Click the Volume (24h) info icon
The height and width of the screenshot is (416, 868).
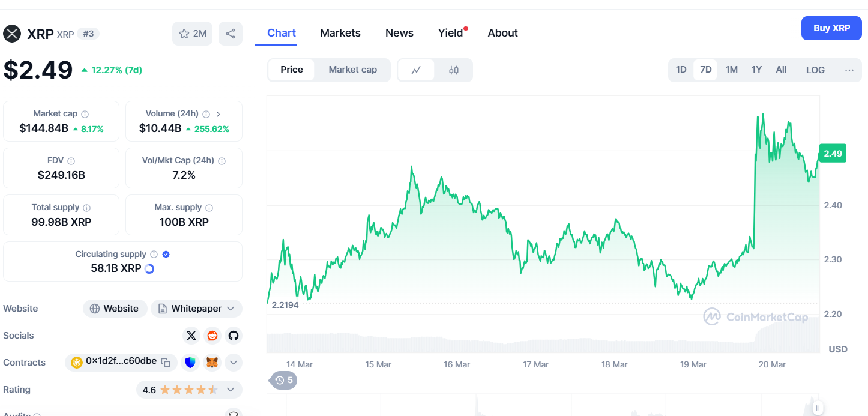[206, 114]
